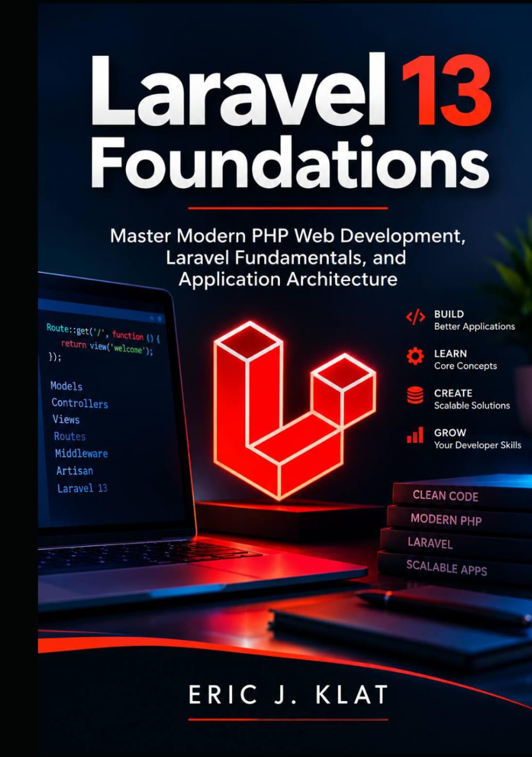532x757 pixels.
Task: Click the "LEARN" heading text
Action: pos(451,353)
